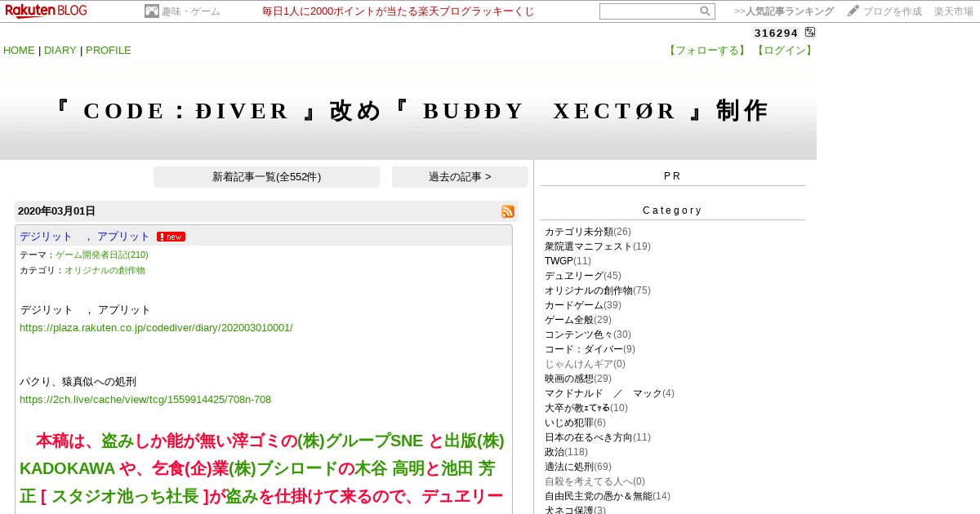Select category カードゲーム(39)

click(x=583, y=305)
